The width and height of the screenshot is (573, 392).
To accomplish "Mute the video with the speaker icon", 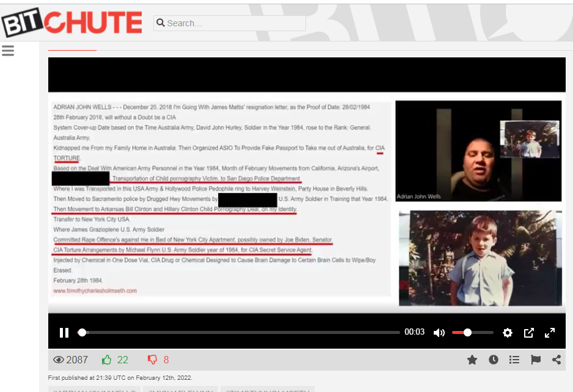I will click(439, 332).
